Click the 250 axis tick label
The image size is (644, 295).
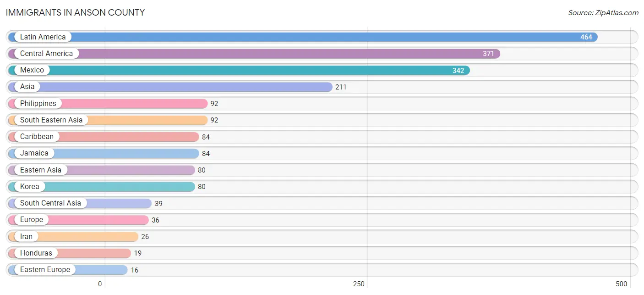[x=359, y=284]
